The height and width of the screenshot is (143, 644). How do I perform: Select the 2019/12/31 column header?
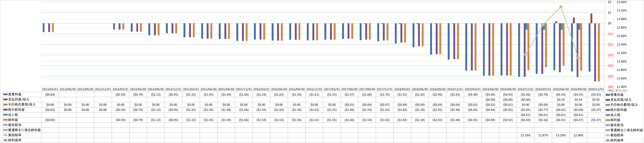(525, 89)
